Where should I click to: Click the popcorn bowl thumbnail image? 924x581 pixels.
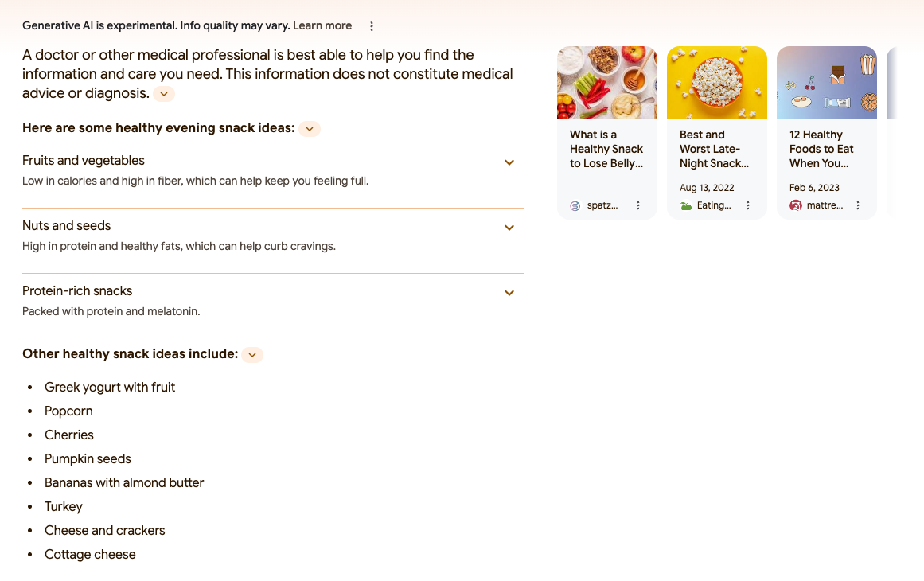pos(717,83)
